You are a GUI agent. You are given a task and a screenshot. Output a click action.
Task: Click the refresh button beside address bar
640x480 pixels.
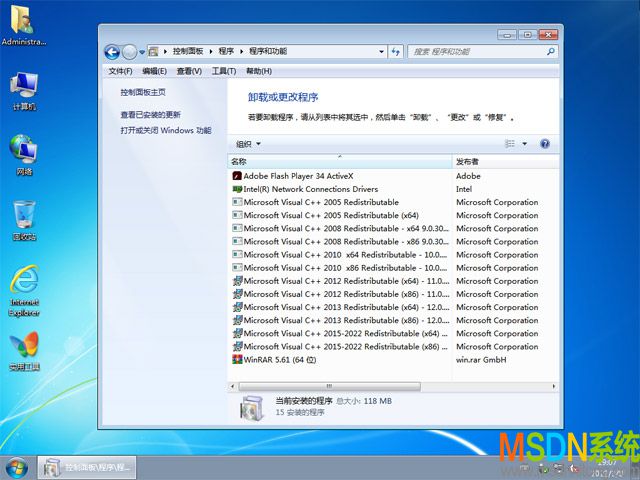[396, 51]
